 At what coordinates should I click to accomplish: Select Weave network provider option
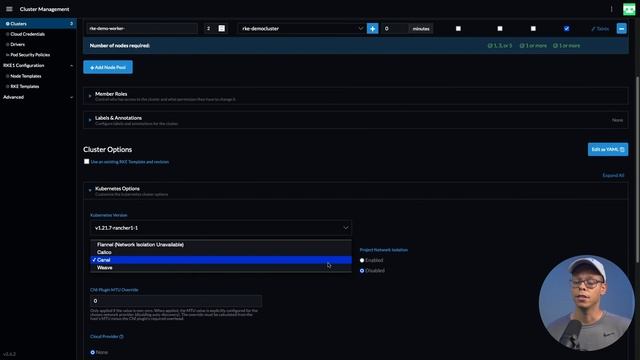[220, 268]
